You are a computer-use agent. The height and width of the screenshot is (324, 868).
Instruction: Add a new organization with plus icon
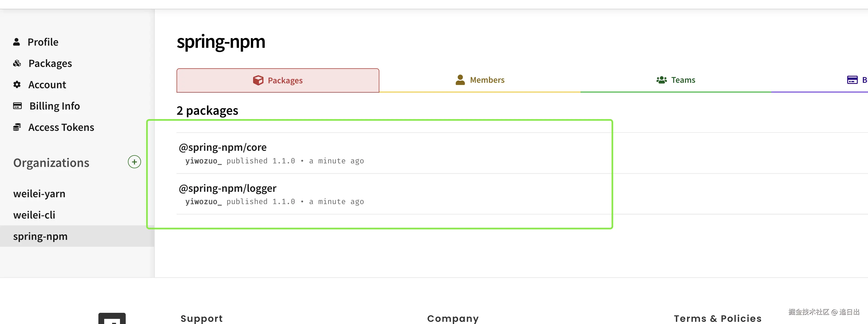[x=134, y=162]
